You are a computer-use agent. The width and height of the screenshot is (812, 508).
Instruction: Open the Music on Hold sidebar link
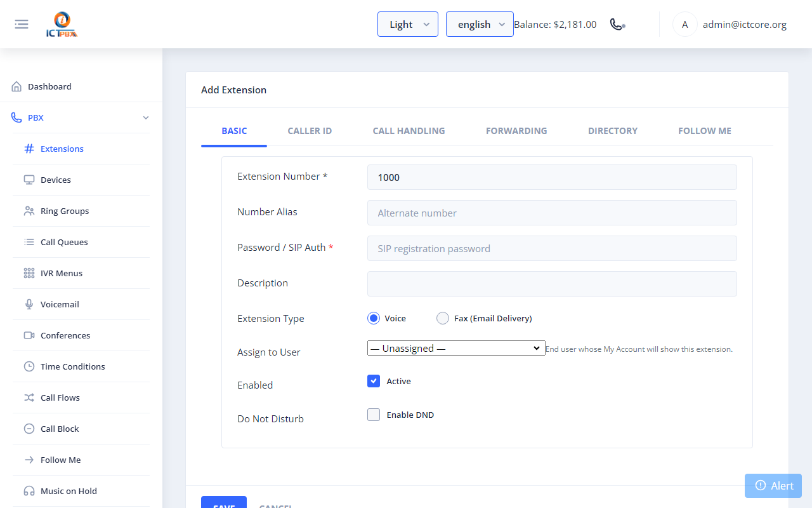(x=81, y=491)
